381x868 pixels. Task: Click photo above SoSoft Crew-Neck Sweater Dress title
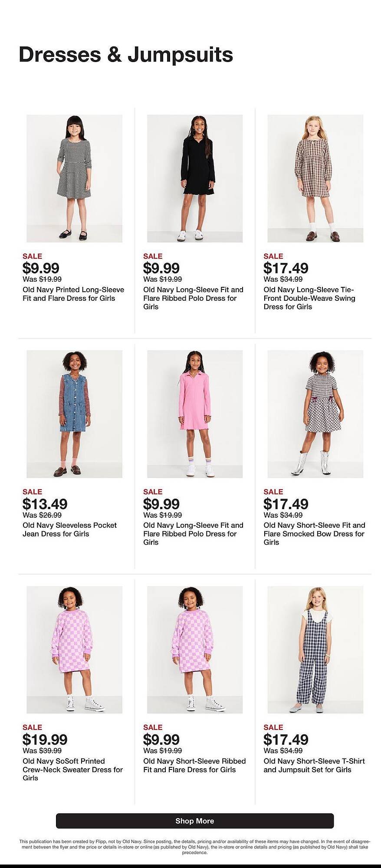[x=74, y=650]
